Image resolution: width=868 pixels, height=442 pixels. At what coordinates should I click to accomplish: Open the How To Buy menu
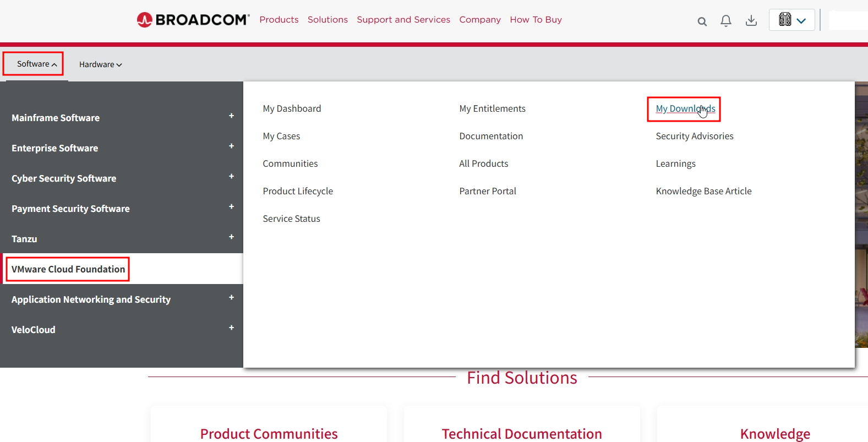pos(536,20)
